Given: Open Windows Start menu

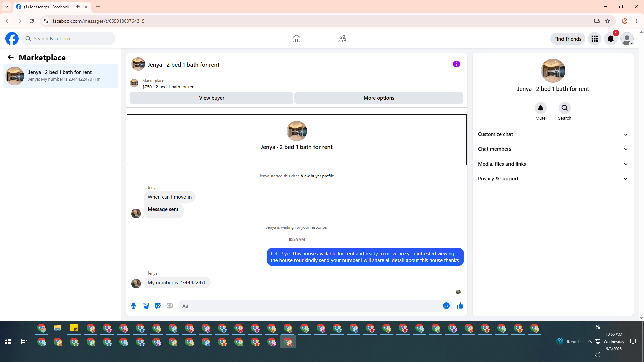Looking at the screenshot, I should pos(8,342).
